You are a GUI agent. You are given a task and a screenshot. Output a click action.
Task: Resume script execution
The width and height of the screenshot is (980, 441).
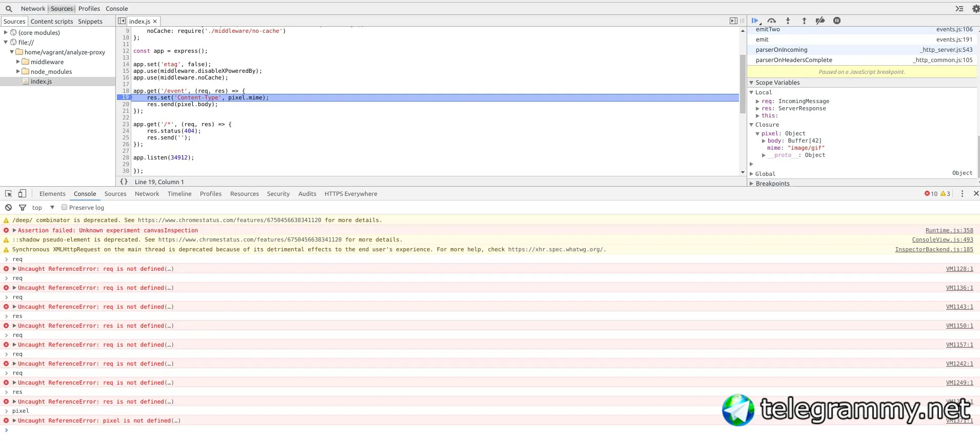pos(755,21)
